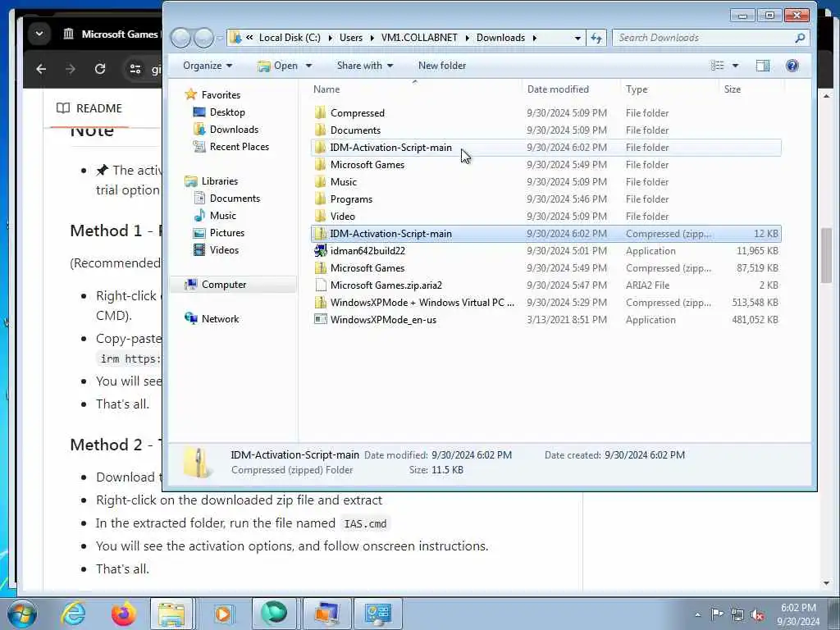Select the Video folder
Image resolution: width=840 pixels, height=630 pixels.
546,216
